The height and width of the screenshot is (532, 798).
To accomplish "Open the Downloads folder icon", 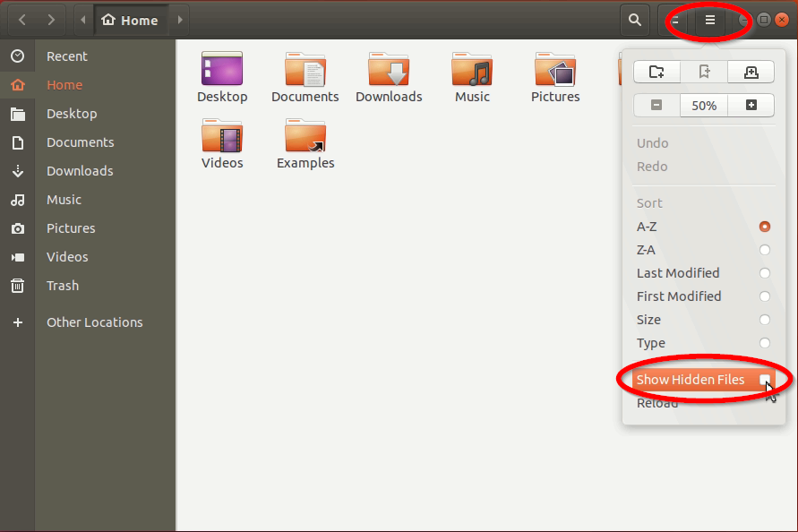I will pos(389,68).
